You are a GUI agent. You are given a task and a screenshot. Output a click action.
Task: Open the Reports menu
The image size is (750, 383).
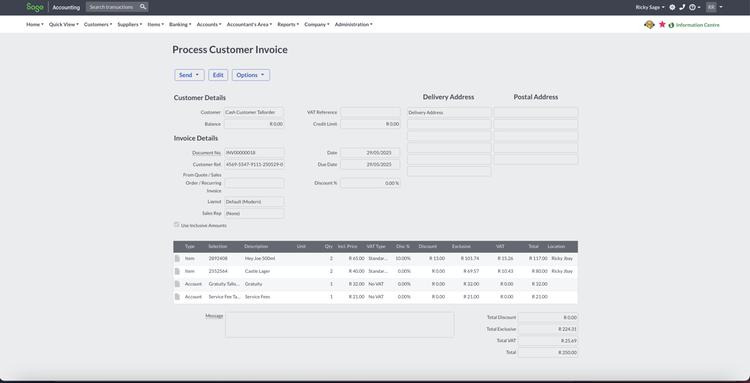[288, 24]
